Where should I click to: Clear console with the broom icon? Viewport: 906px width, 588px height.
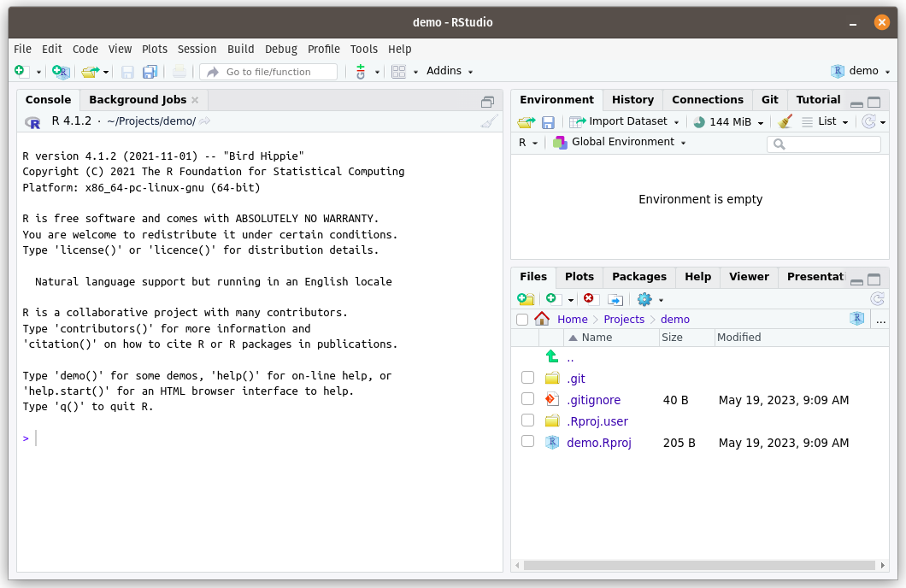point(489,122)
